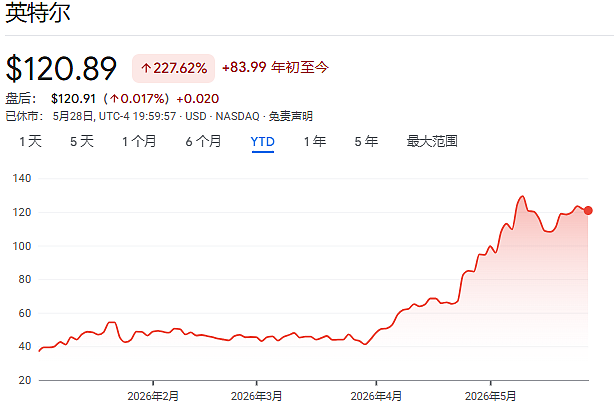Click the 英特尔 stock title

coord(38,13)
